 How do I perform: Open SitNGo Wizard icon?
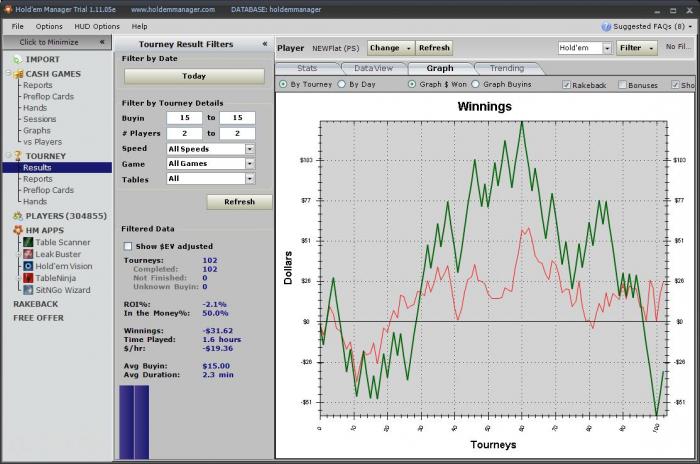(28, 290)
